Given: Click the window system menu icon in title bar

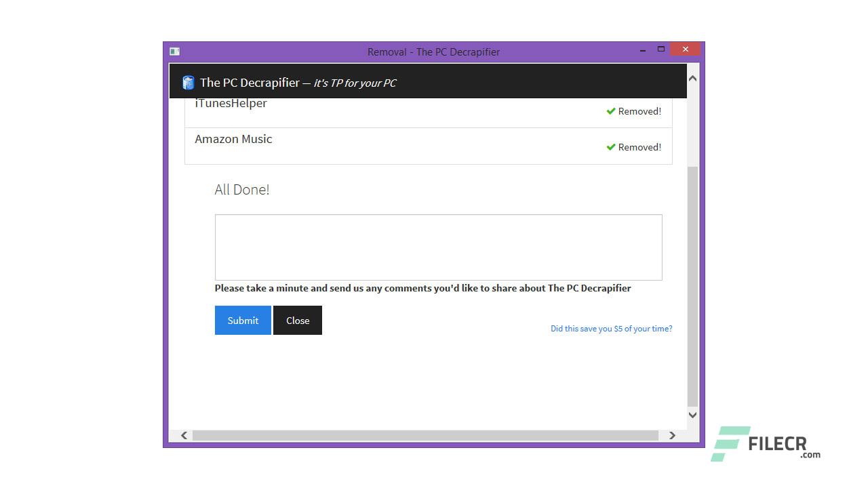Looking at the screenshot, I should click(x=174, y=52).
